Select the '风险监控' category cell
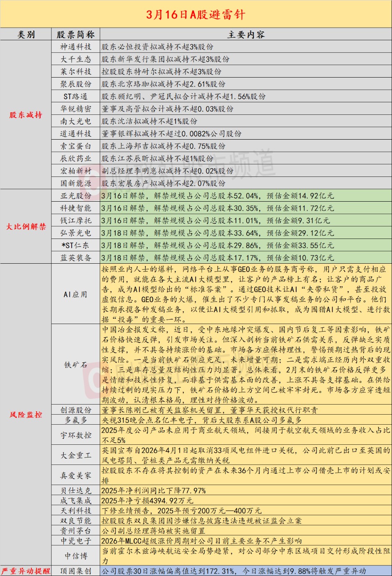The height and width of the screenshot is (576, 392). point(26,415)
